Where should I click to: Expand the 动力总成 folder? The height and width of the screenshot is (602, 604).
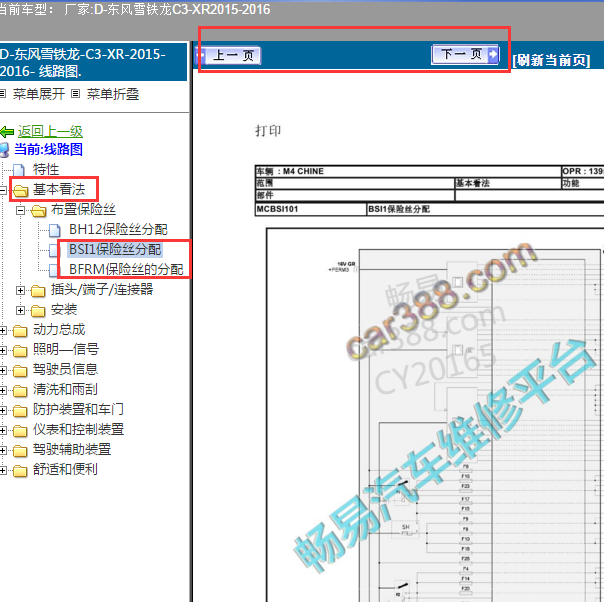(x=3, y=330)
